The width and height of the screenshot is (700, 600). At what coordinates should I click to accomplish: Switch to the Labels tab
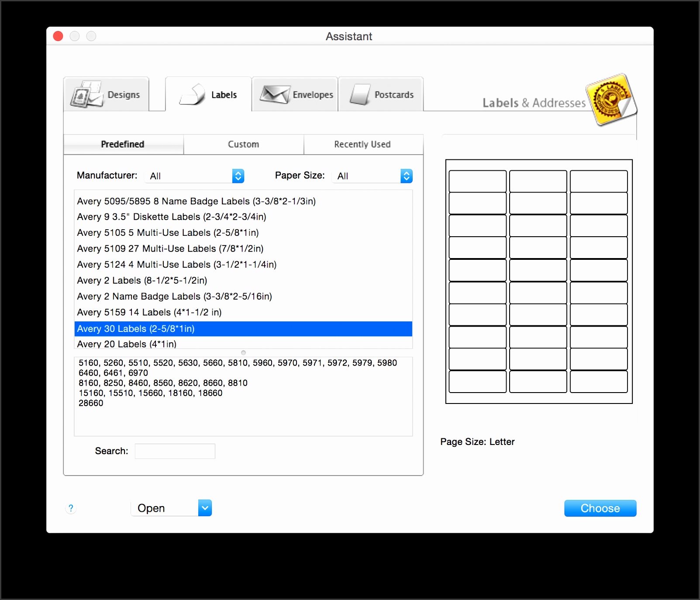tap(208, 94)
